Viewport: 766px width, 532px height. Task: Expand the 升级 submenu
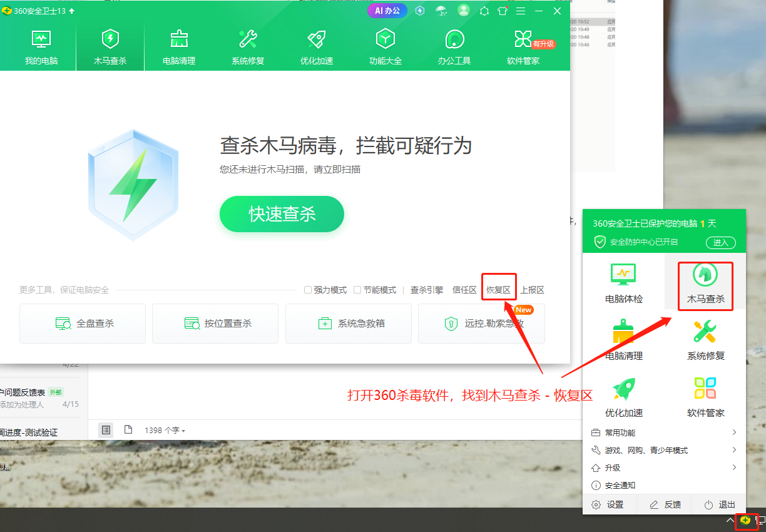(664, 468)
